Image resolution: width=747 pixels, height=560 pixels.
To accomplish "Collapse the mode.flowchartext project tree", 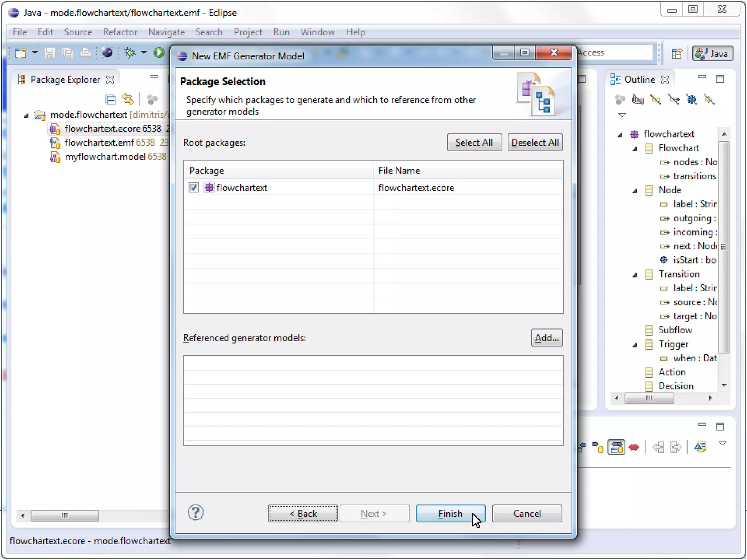I will (x=26, y=115).
